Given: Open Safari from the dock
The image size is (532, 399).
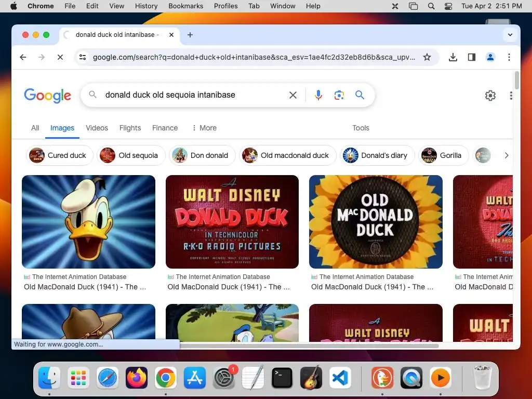Looking at the screenshot, I should [108, 378].
